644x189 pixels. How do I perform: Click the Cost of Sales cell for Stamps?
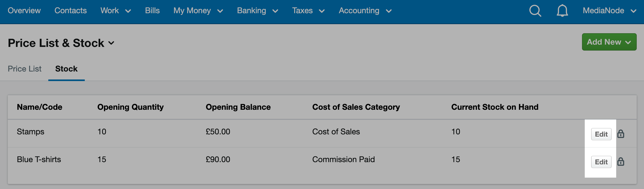pyautogui.click(x=336, y=132)
